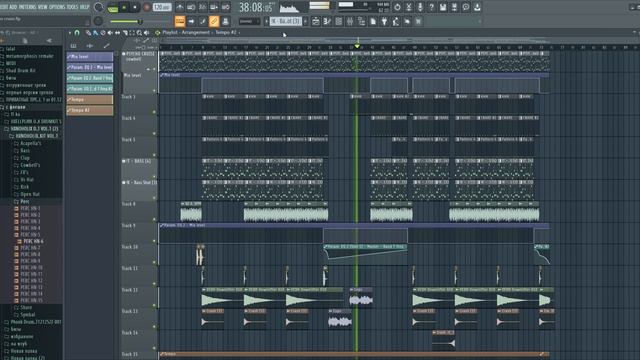The image size is (640, 360).
Task: Open help via the question mark icon
Action: [431, 7]
